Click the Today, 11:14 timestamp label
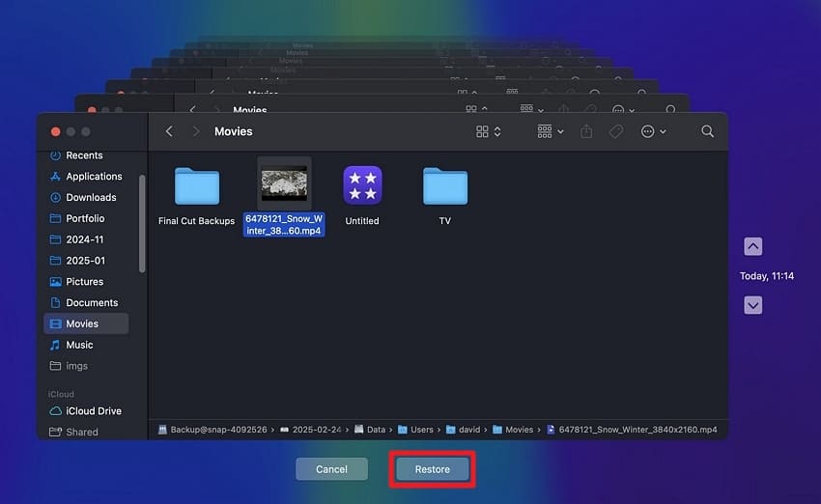821x504 pixels. tap(767, 276)
